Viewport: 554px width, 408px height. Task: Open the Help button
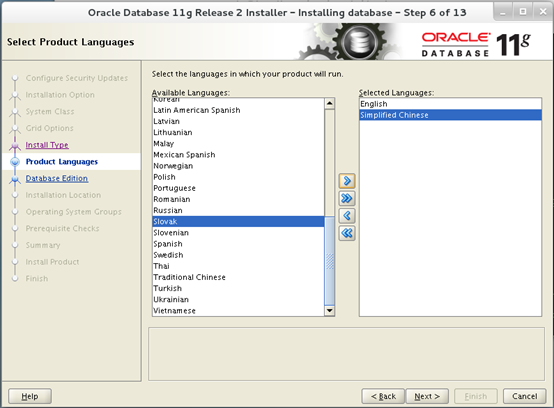pyautogui.click(x=30, y=396)
